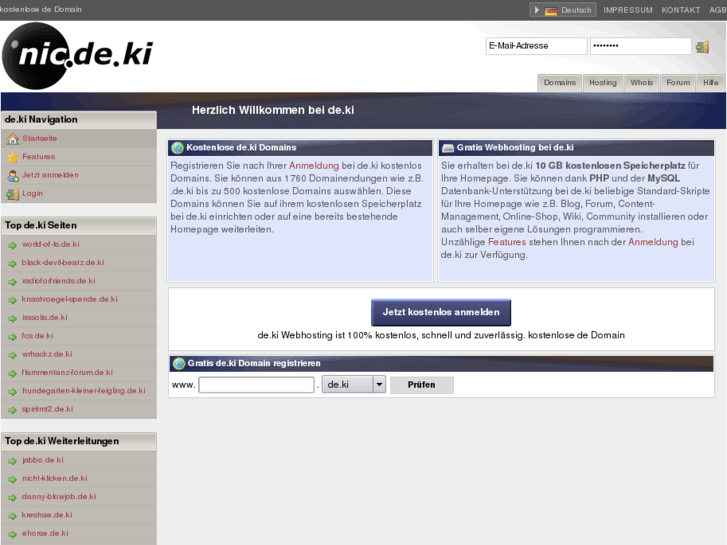Focus the password input field
Image resolution: width=727 pixels, height=545 pixels.
(640, 46)
